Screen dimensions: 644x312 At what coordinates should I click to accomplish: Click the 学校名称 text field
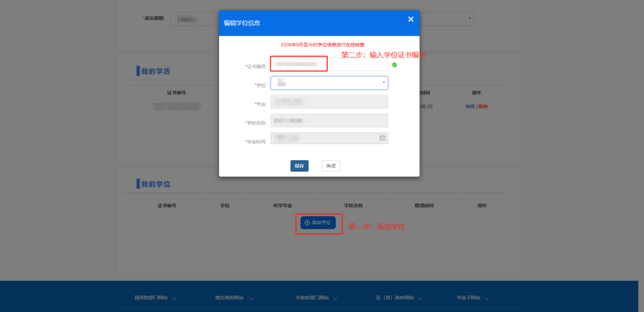point(329,121)
